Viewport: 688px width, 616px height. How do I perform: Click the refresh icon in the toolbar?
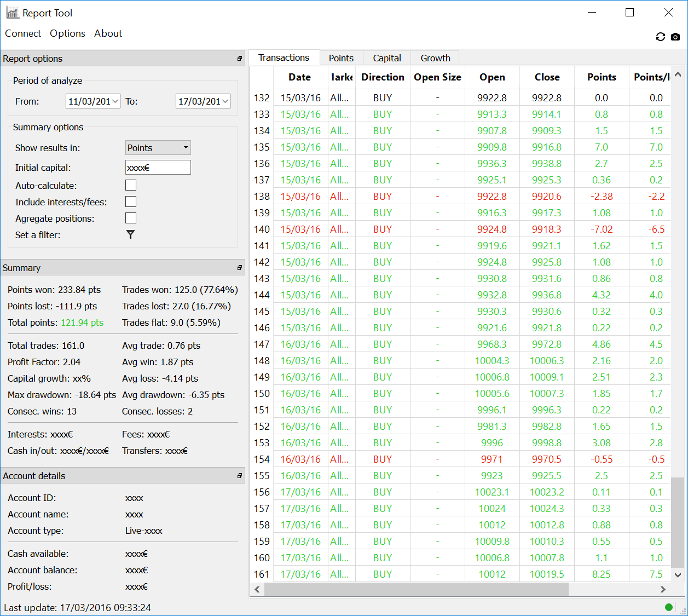pos(660,37)
